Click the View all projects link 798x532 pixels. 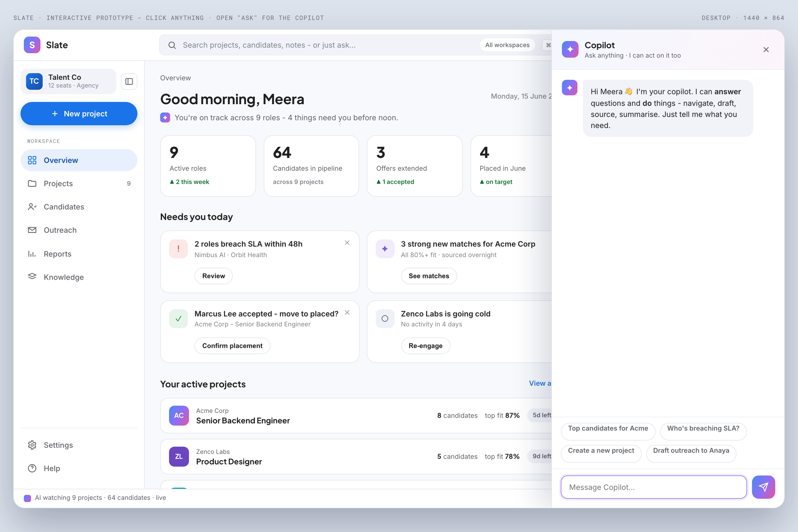click(x=540, y=383)
